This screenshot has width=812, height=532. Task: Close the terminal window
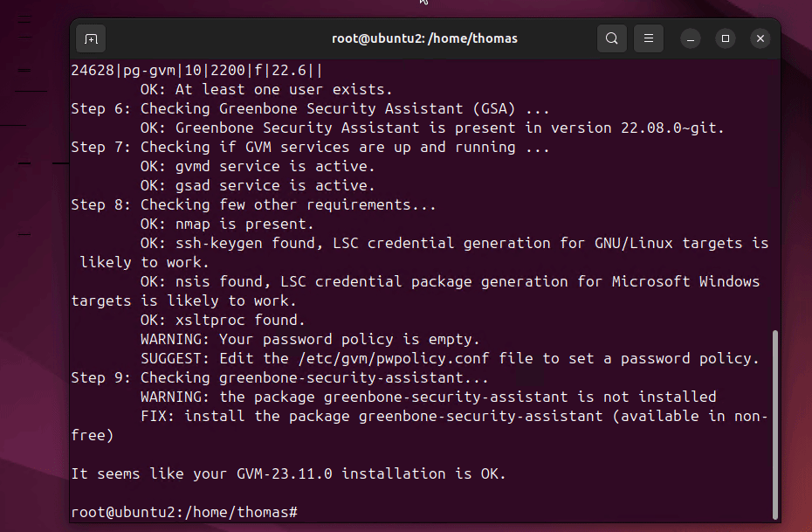tap(760, 38)
